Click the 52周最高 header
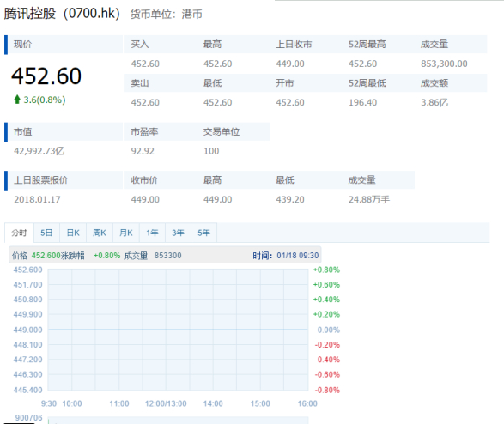504x424 pixels. (x=367, y=45)
